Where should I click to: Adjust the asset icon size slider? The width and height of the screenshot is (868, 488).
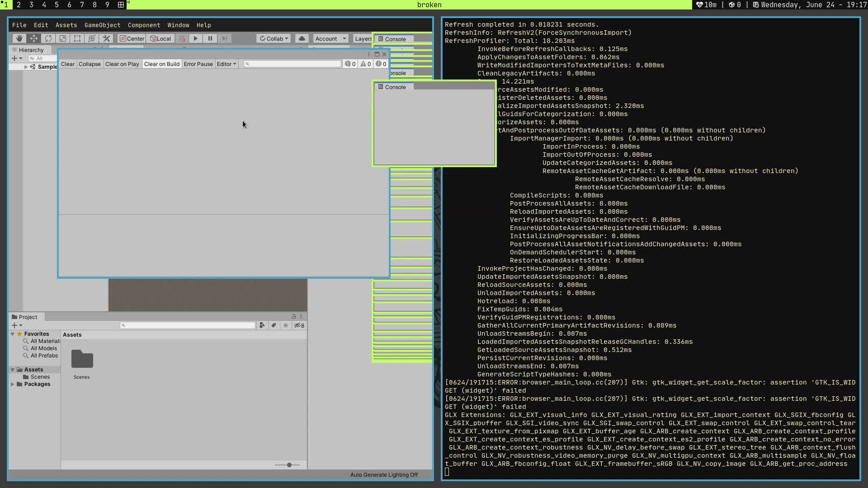[289, 465]
